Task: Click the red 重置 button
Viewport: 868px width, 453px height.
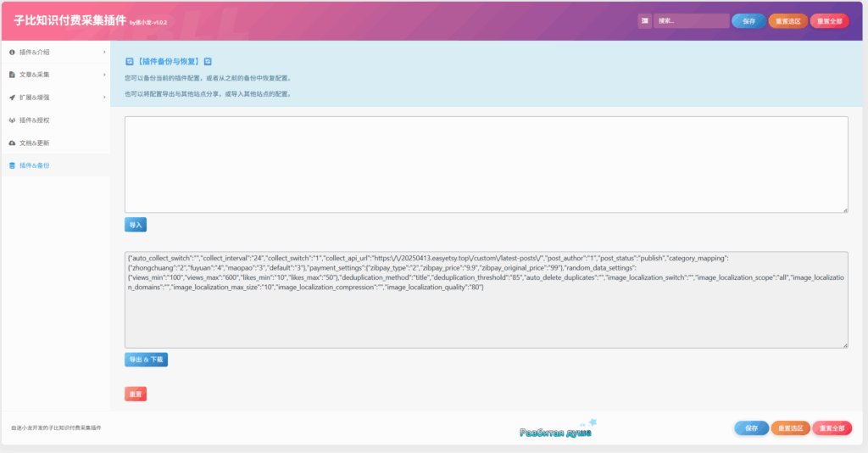Action: 136,394
